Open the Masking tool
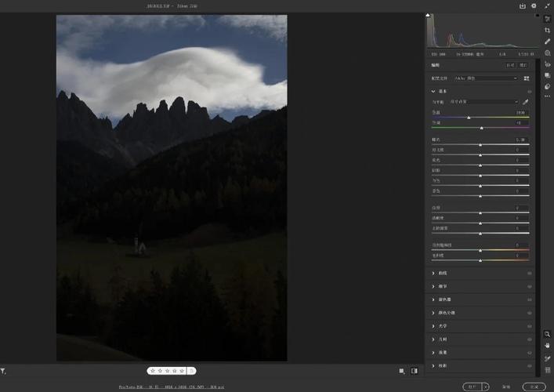 pos(547,53)
